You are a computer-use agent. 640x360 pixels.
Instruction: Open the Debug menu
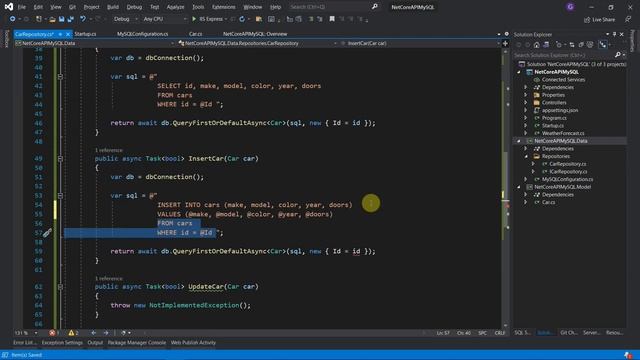click(x=134, y=7)
